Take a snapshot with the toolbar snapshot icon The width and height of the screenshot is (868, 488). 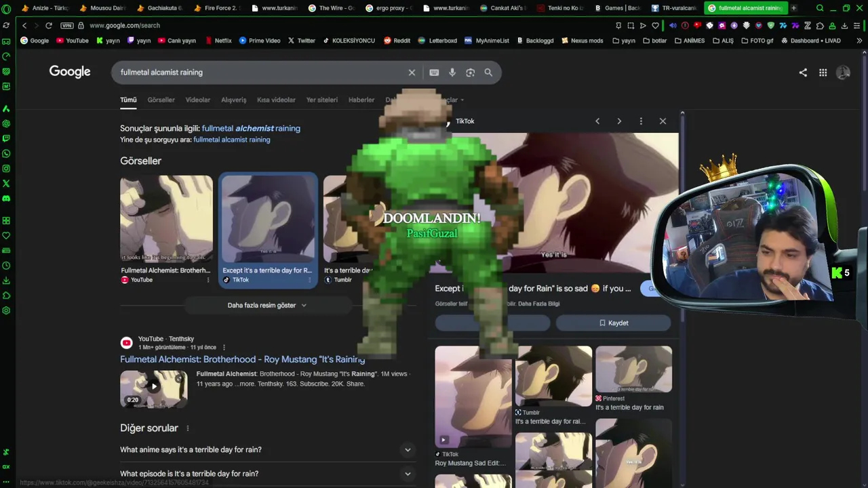click(x=631, y=26)
